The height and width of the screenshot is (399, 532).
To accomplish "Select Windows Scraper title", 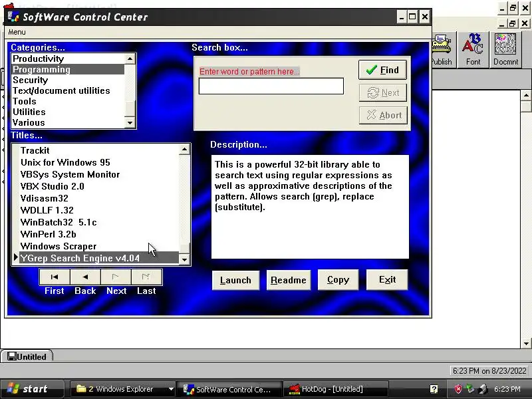I will [98, 246].
